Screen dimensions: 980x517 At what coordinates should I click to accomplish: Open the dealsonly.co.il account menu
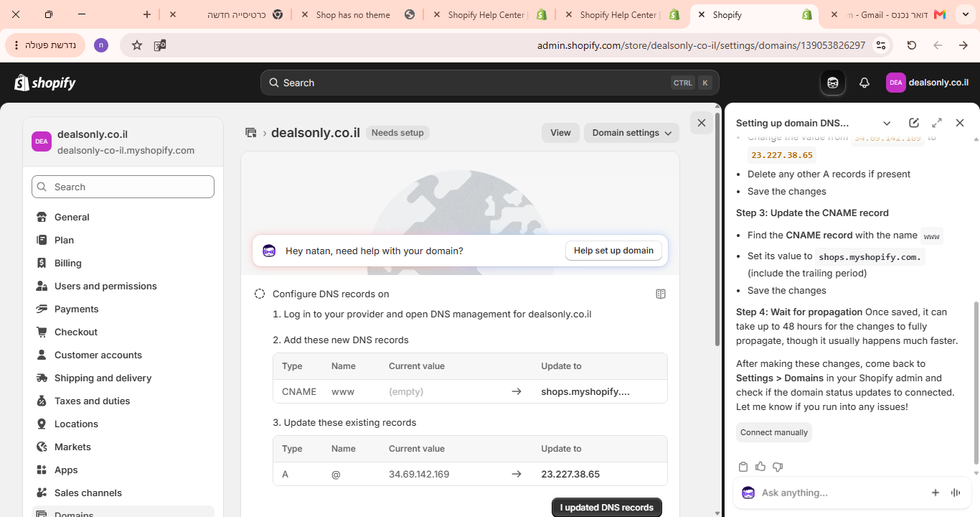928,83
